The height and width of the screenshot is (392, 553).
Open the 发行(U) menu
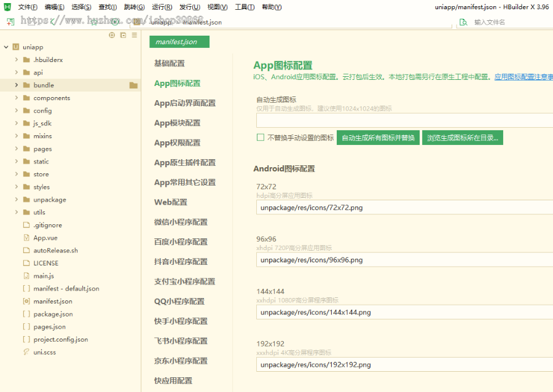click(x=190, y=7)
